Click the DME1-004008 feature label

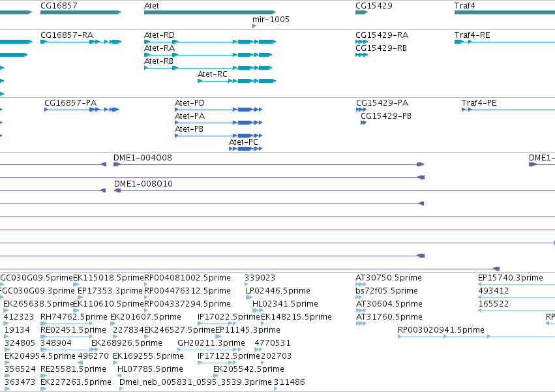[143, 158]
